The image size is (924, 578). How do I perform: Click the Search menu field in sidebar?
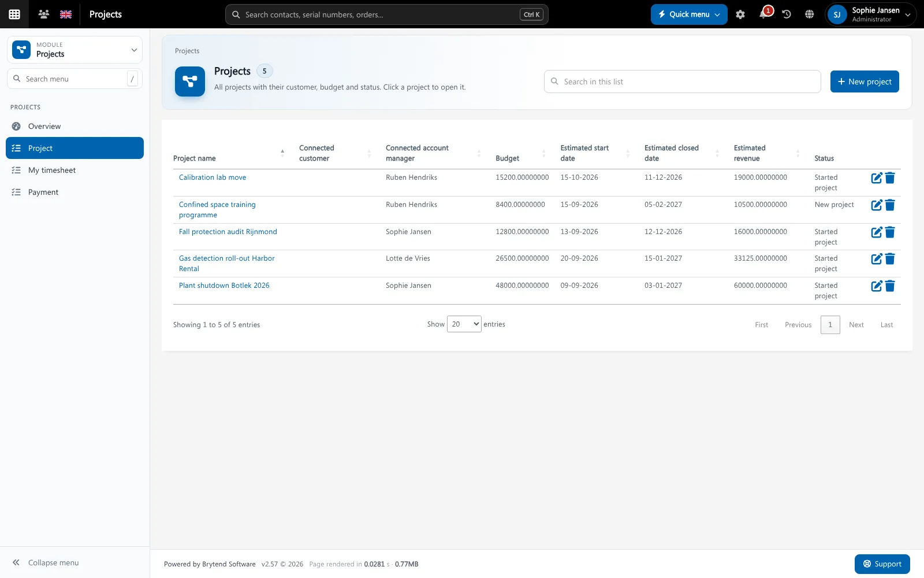click(74, 79)
